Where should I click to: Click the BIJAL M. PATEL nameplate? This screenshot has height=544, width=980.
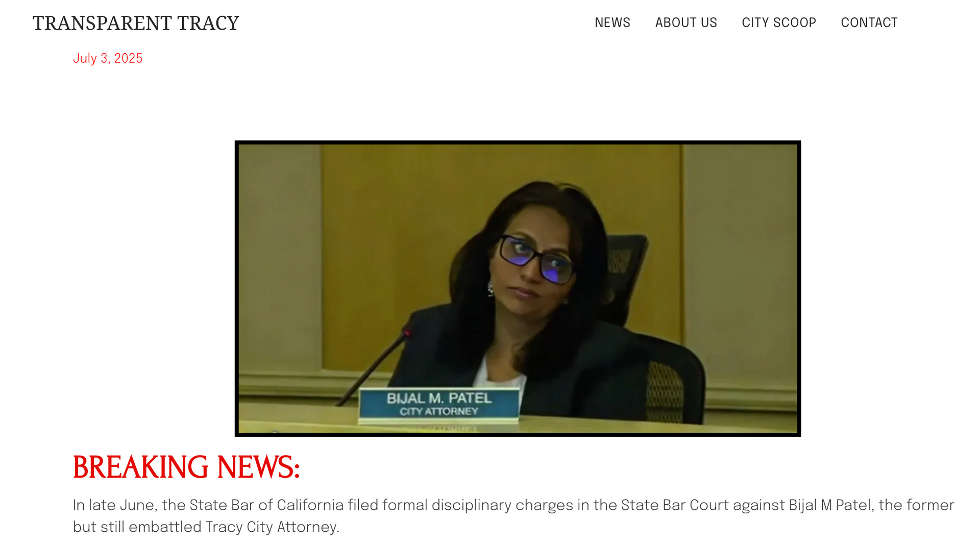pos(438,405)
